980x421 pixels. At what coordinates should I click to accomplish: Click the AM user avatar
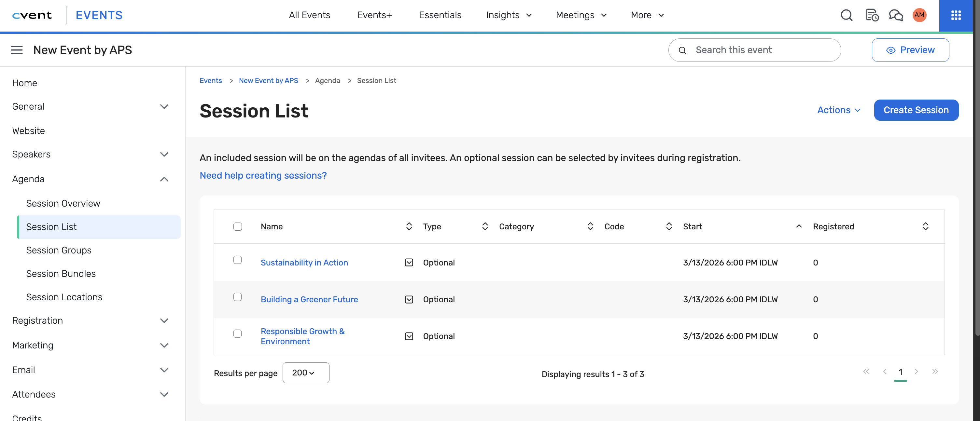(919, 15)
